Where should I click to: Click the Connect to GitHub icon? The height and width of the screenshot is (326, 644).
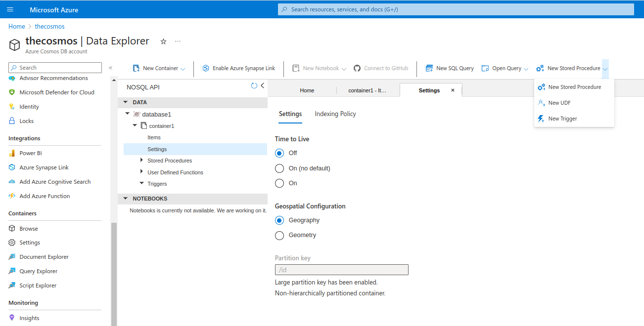click(x=357, y=68)
